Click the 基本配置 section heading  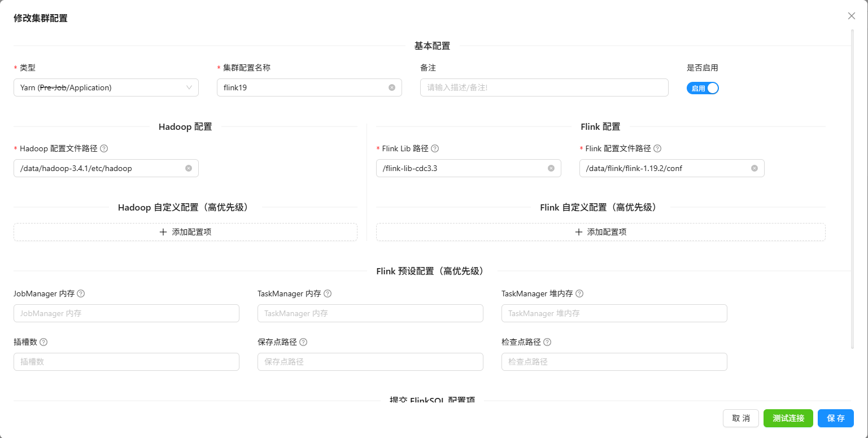point(433,46)
